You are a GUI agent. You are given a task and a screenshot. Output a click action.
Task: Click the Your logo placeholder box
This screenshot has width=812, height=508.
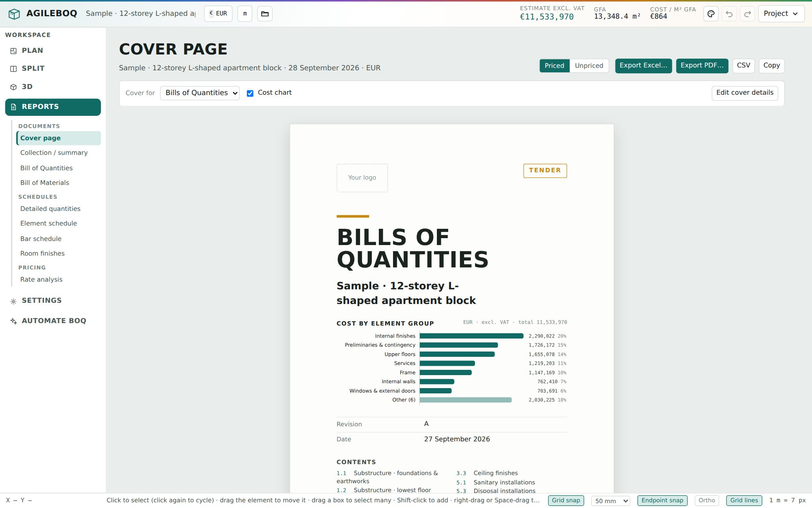362,178
